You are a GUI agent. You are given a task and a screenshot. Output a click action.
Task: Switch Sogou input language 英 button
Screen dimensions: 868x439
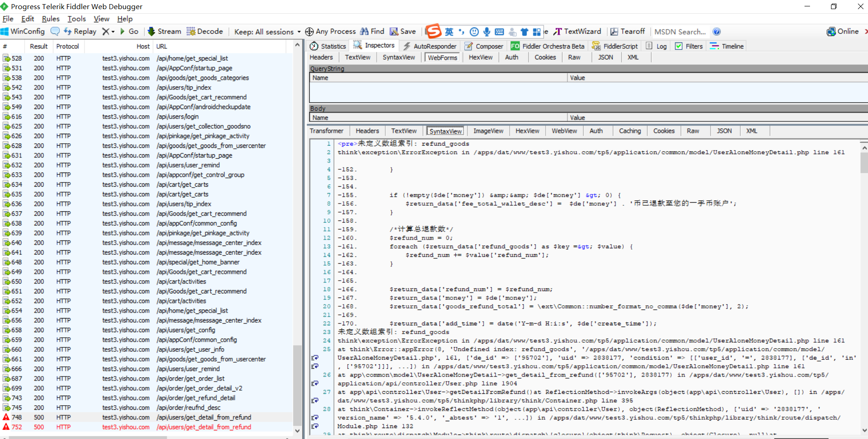tap(449, 31)
